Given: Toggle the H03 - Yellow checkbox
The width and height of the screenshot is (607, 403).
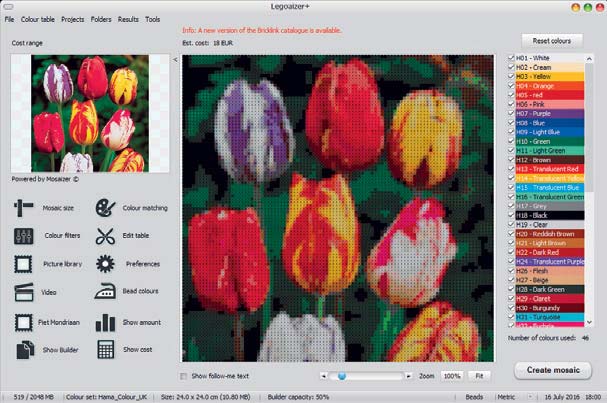Looking at the screenshot, I should (511, 76).
